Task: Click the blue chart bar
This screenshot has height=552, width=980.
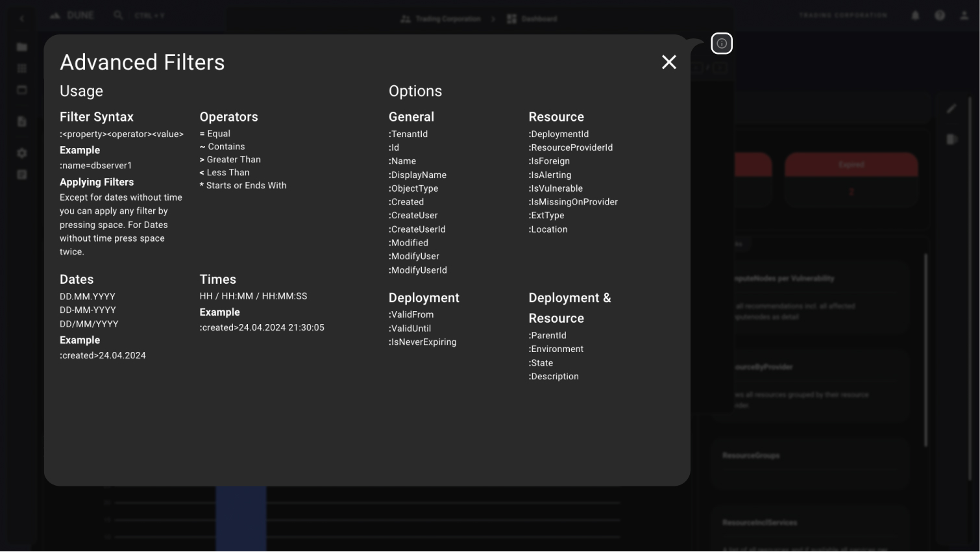Action: click(x=241, y=518)
